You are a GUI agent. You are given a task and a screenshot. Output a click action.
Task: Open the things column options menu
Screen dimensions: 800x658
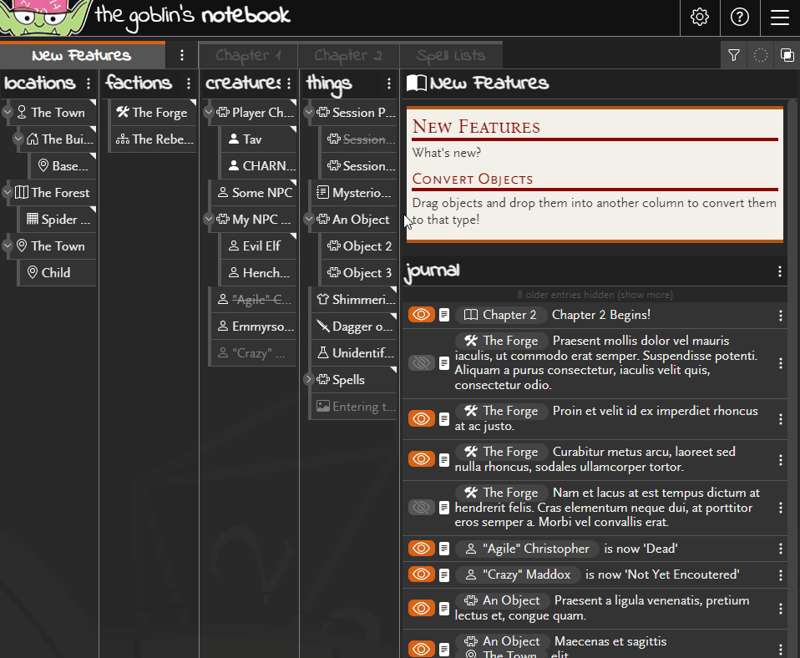click(389, 83)
